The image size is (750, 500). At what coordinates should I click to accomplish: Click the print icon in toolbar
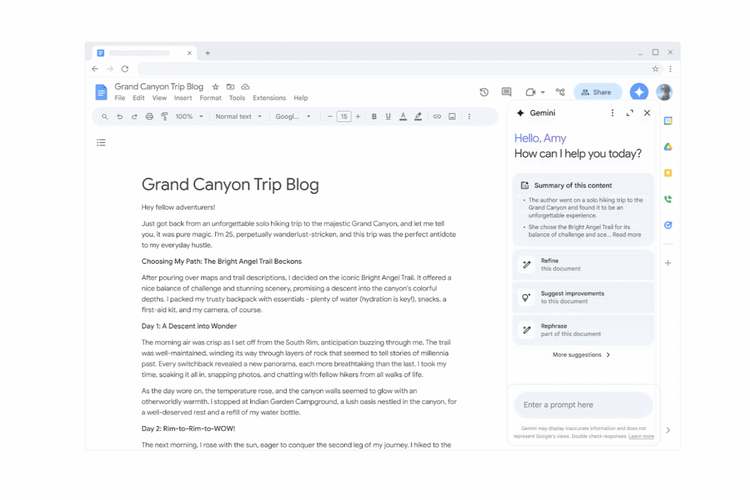[149, 117]
